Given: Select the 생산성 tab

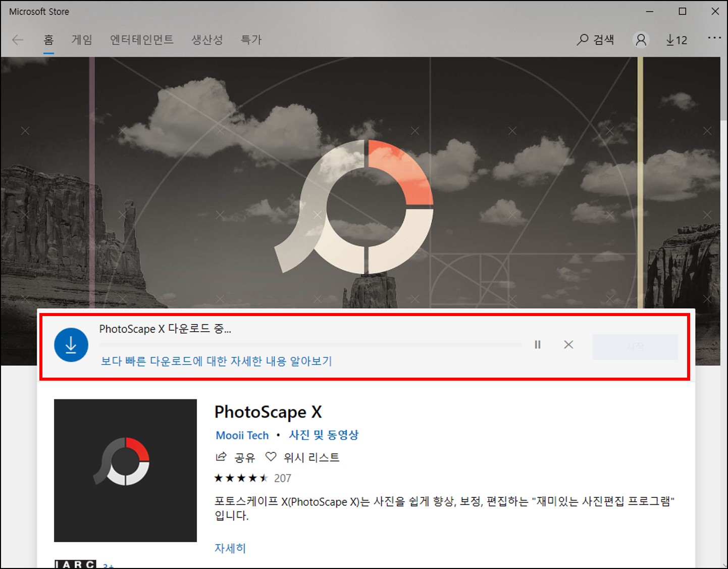Looking at the screenshot, I should [207, 40].
